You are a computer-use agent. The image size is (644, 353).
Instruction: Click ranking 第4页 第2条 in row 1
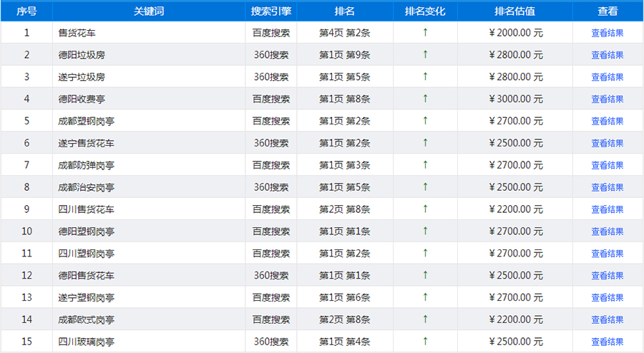[x=345, y=33]
